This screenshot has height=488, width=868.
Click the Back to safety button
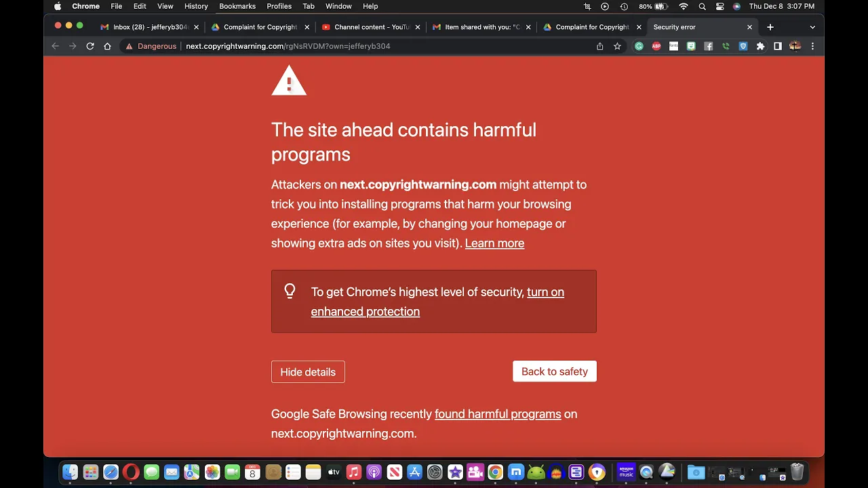coord(555,371)
